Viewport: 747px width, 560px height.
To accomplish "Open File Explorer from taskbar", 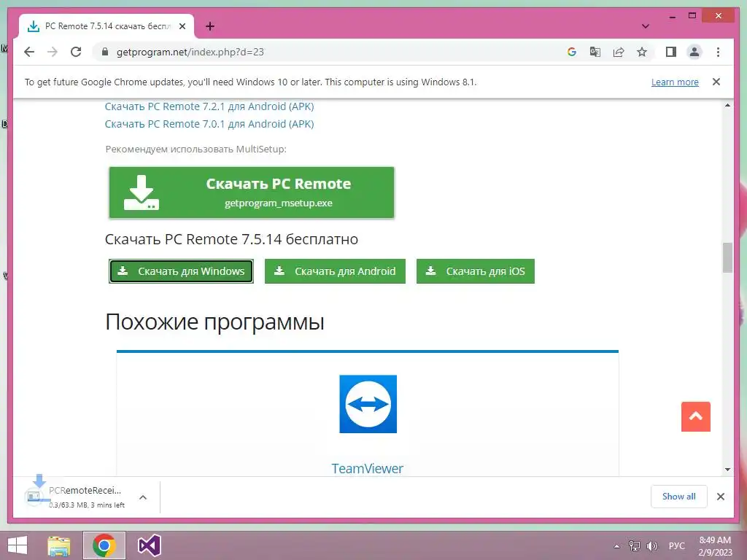I will 59,545.
